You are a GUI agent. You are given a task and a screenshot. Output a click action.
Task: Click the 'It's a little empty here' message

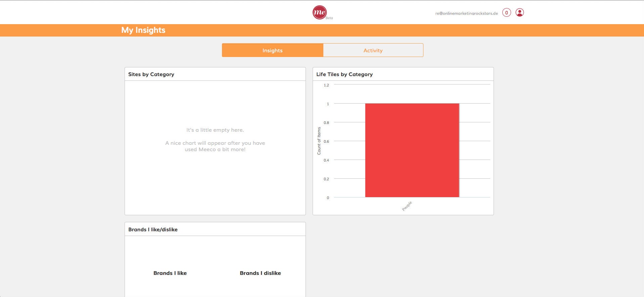[215, 130]
